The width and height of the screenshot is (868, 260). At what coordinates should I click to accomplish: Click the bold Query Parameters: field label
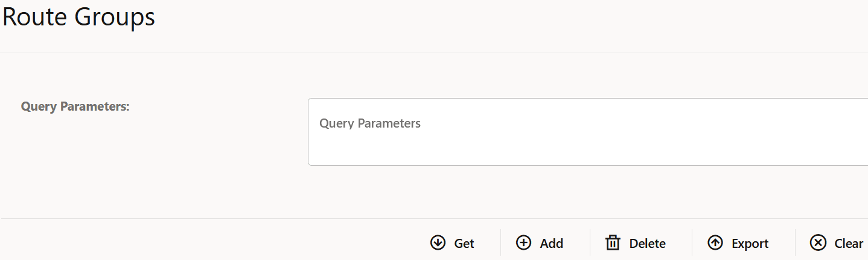pos(75,106)
